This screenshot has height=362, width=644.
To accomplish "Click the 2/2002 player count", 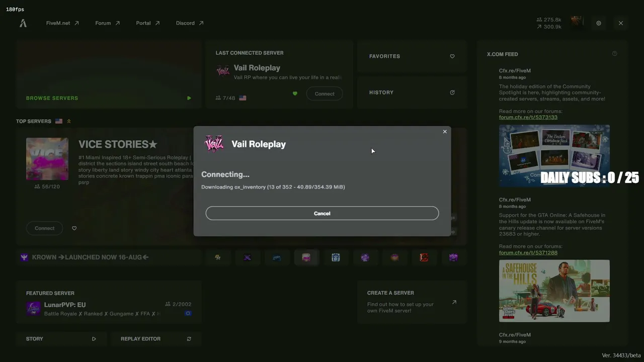I will [x=178, y=304].
